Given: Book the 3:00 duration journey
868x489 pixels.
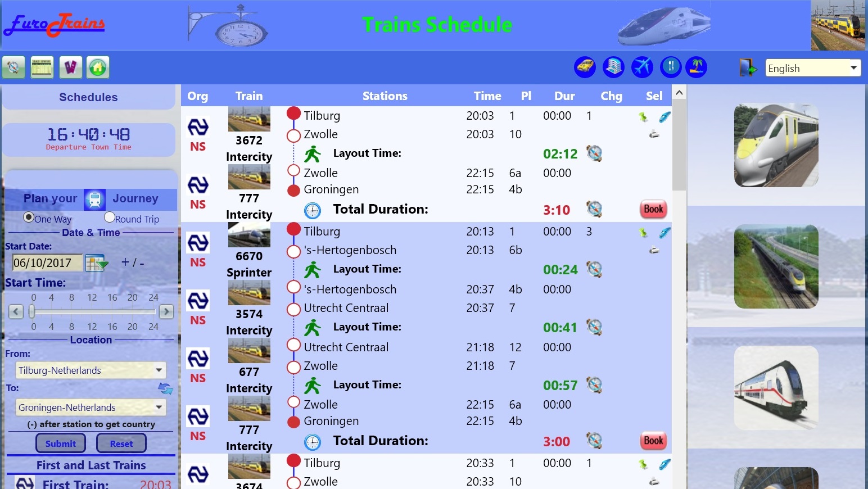Looking at the screenshot, I should click(x=653, y=441).
